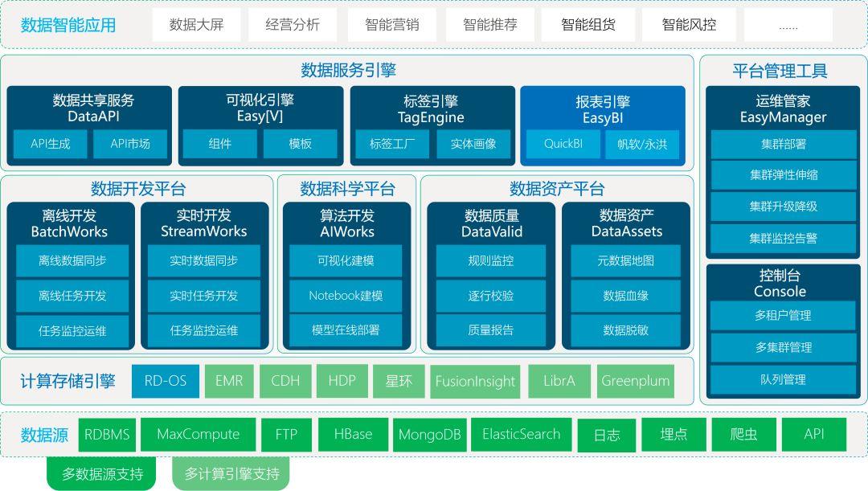This screenshot has height=491, width=868.
Task: Select the 离线任务开发 block
Action: (x=72, y=297)
